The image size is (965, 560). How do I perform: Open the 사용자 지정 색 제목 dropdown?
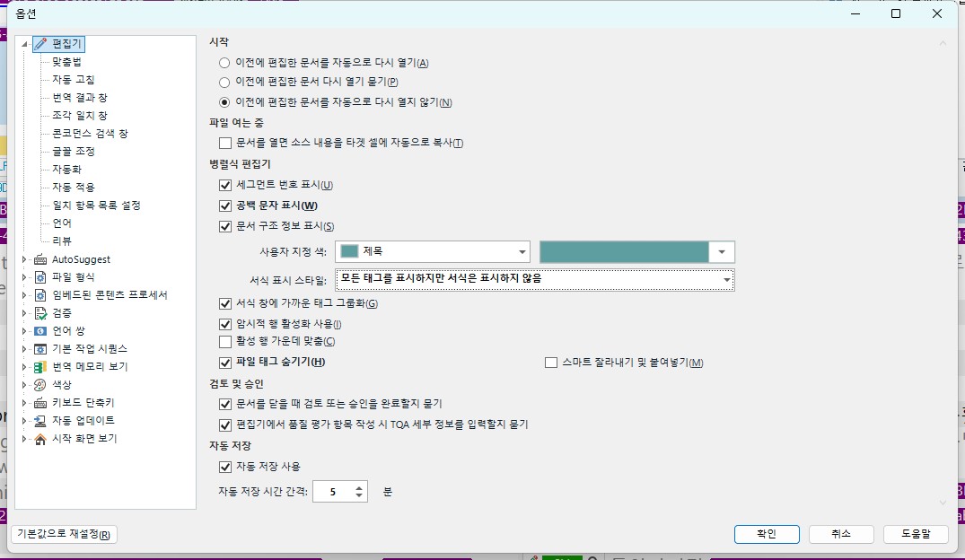522,252
